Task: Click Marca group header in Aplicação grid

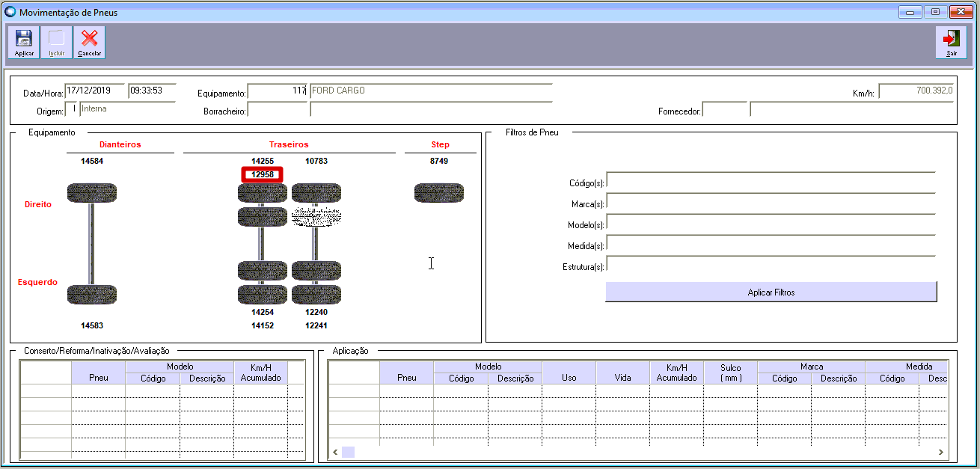Action: [x=811, y=367]
